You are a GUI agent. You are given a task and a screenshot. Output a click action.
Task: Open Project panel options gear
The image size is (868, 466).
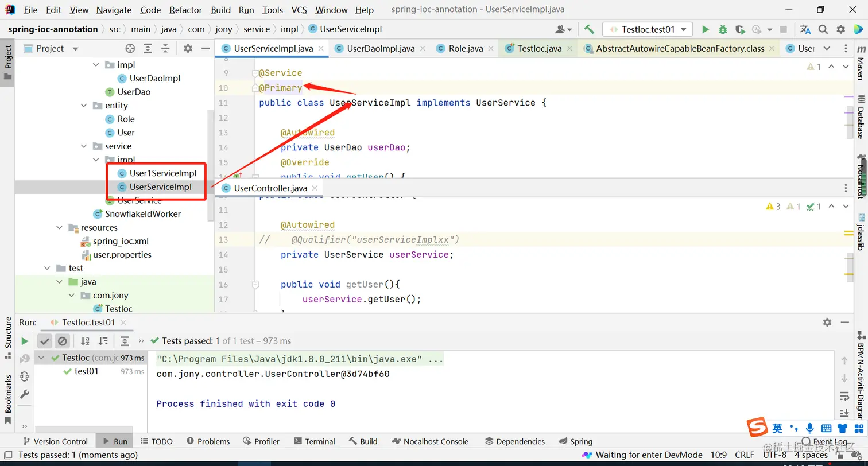coord(188,49)
